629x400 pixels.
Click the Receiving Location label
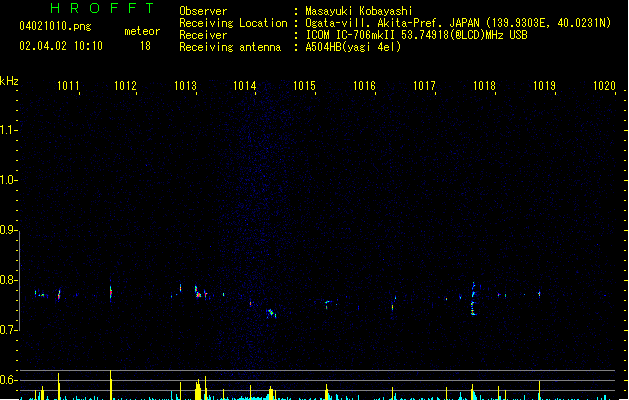(233, 23)
